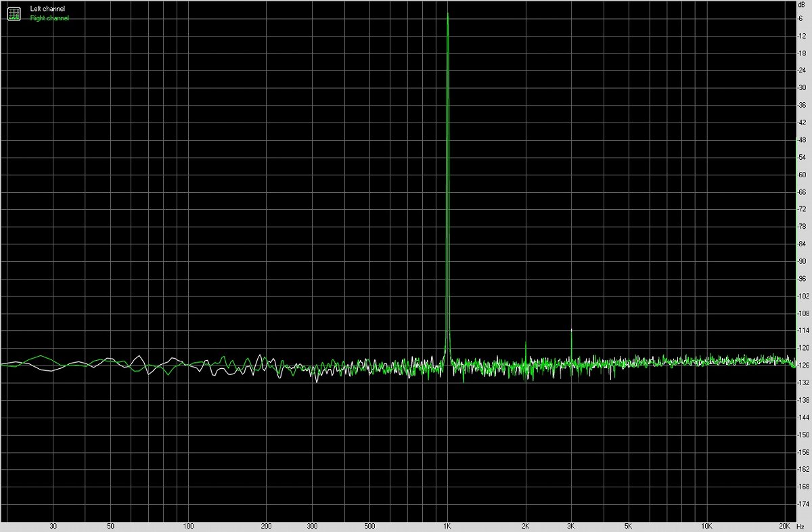Click the "-6" dB scale value
This screenshot has width=812, height=532.
coord(800,18)
